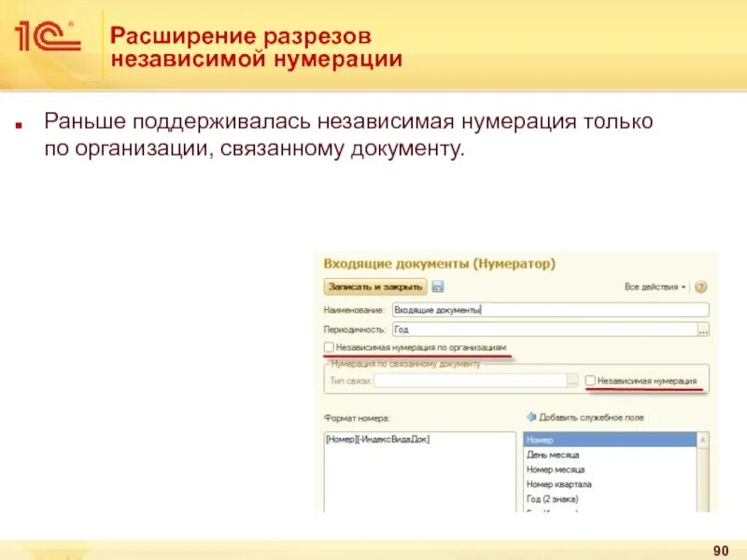Select 'Год (2 знака)' in the fields list
Image resolution: width=747 pixels, height=560 pixels.
(610, 499)
